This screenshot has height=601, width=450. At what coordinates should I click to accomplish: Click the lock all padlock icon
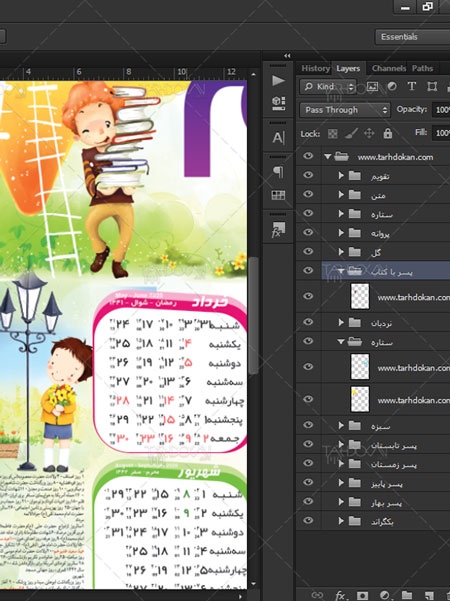pyautogui.click(x=388, y=133)
